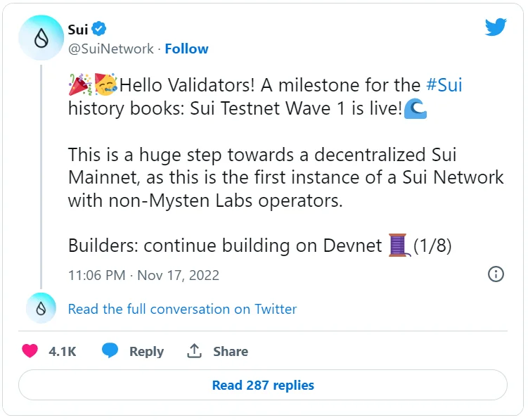The width and height of the screenshot is (528, 420).
Task: Click the Share label
Action: point(231,351)
